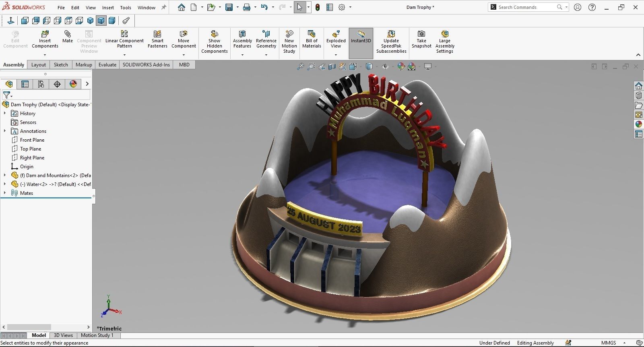
Task: Activate the Move Component tool
Action: click(184, 39)
